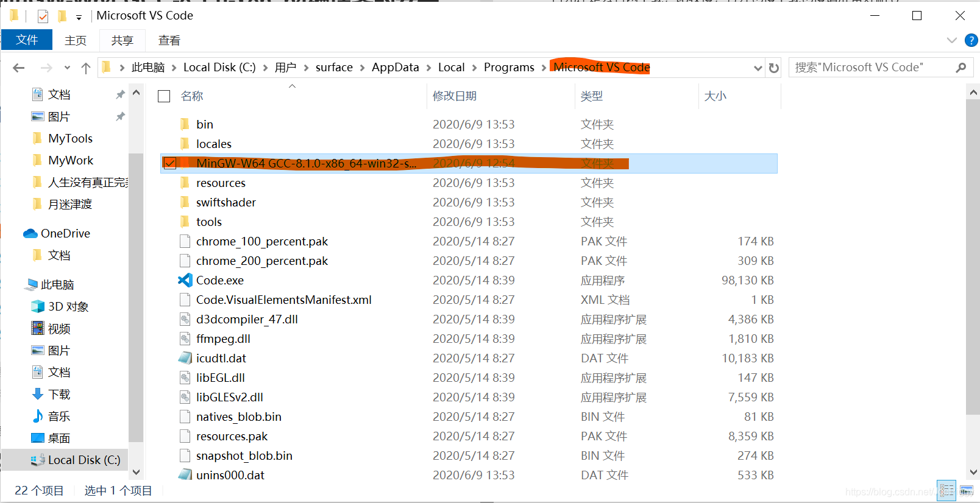
Task: Select the bin folder icon
Action: [x=185, y=124]
